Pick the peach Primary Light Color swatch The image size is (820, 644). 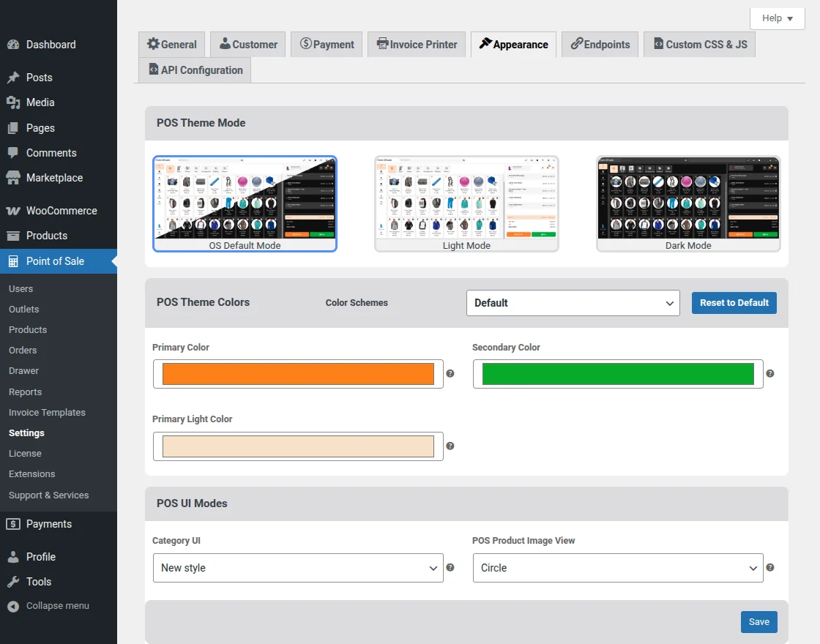tap(298, 446)
